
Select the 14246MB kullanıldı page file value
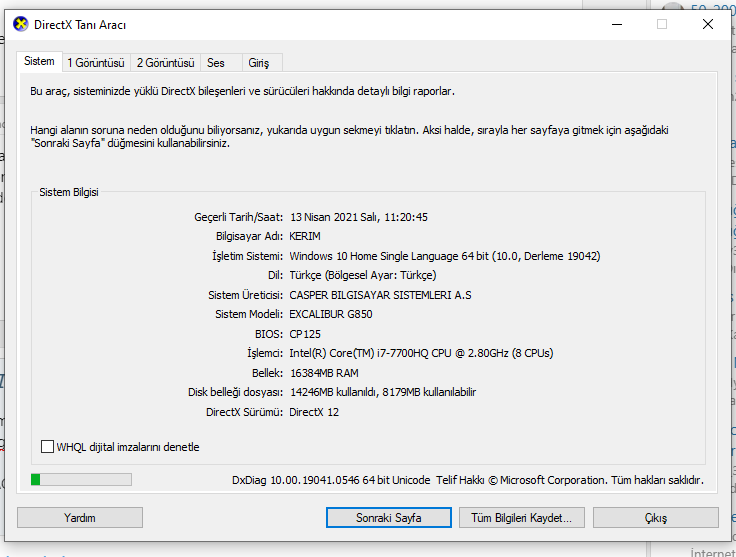383,392
